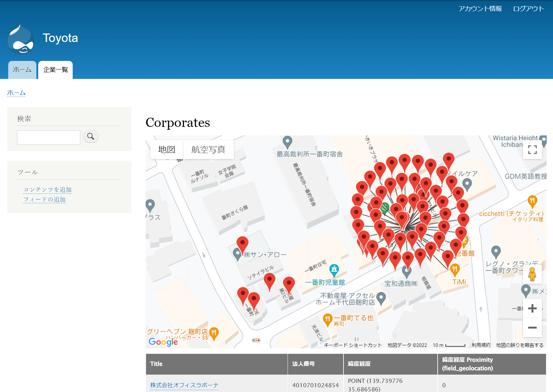Viewport: 553px width, 392px height.
Task: Click ログアウト in top menu
Action: pos(528,9)
